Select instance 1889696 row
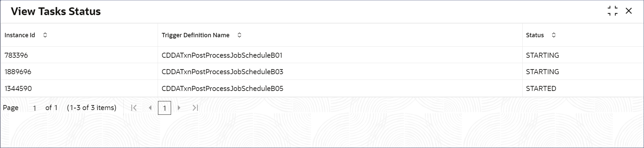 click(322, 71)
